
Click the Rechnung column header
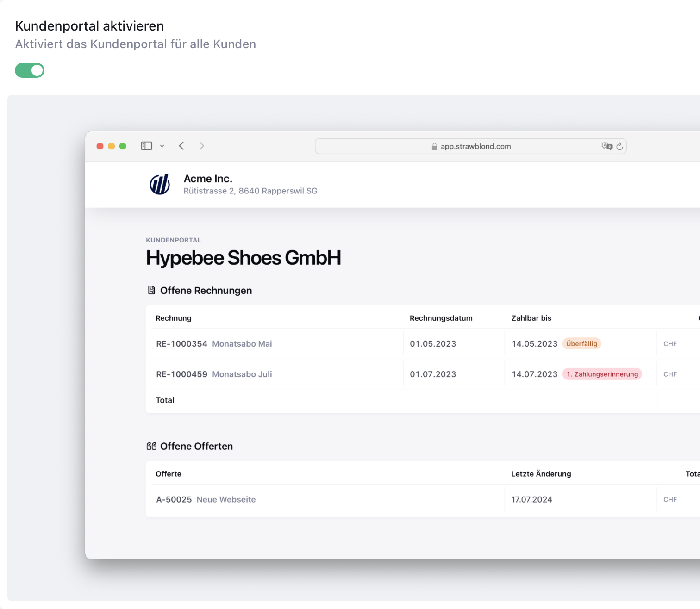point(174,318)
